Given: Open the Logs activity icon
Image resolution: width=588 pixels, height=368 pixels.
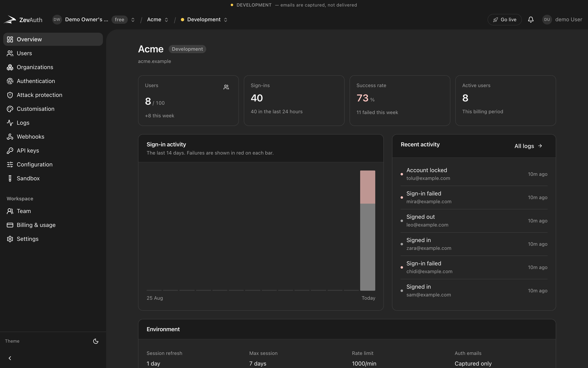Looking at the screenshot, I should (10, 123).
